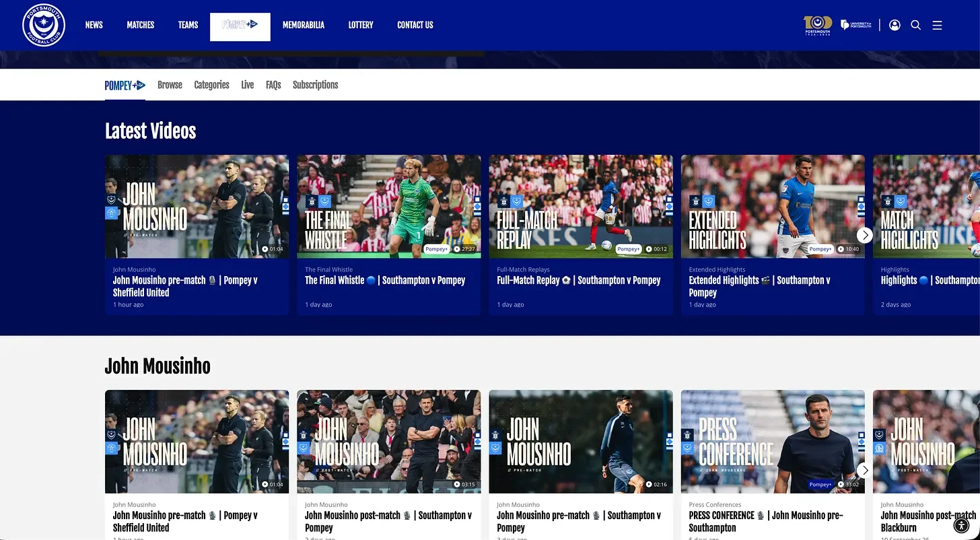This screenshot has height=540, width=980.
Task: Click the University of Portsmouth sponsor logo
Action: click(x=856, y=25)
